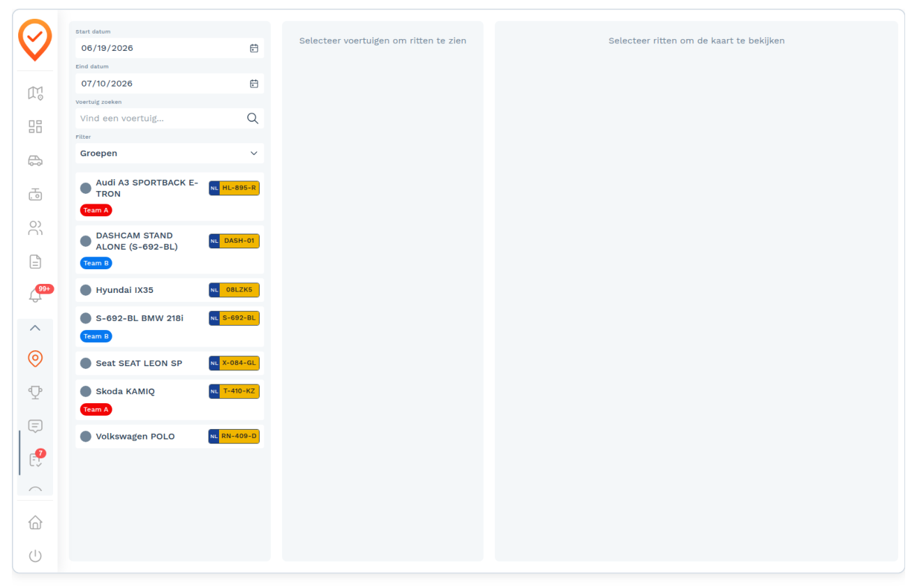Open the start date calendar picker icon
This screenshot has height=588, width=917.
click(254, 48)
